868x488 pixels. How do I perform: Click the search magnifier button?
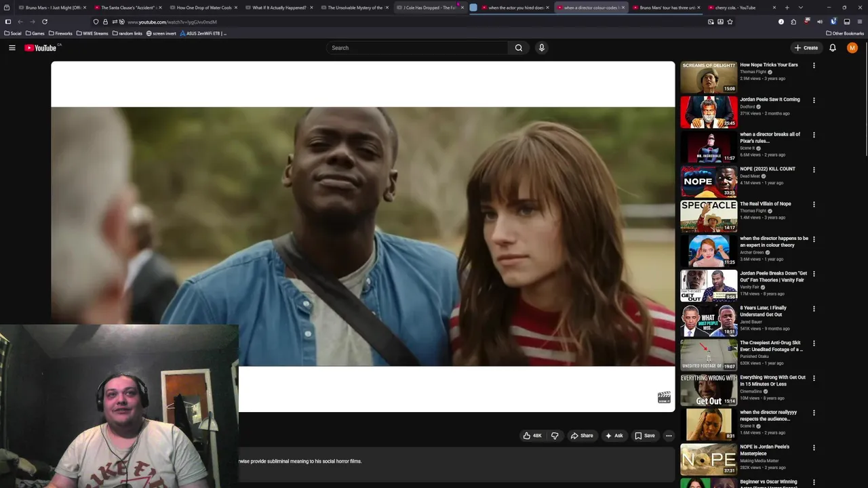click(x=519, y=47)
